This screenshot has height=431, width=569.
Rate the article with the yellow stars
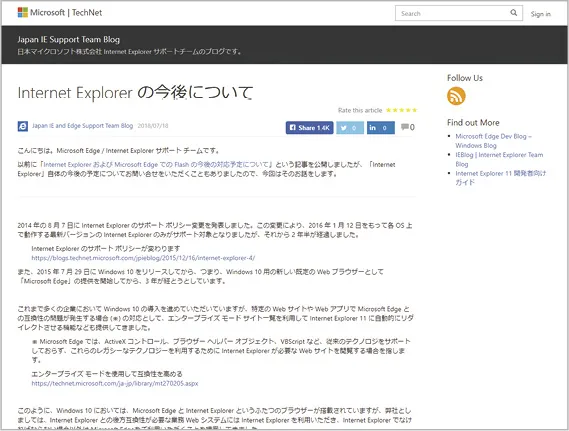401,110
